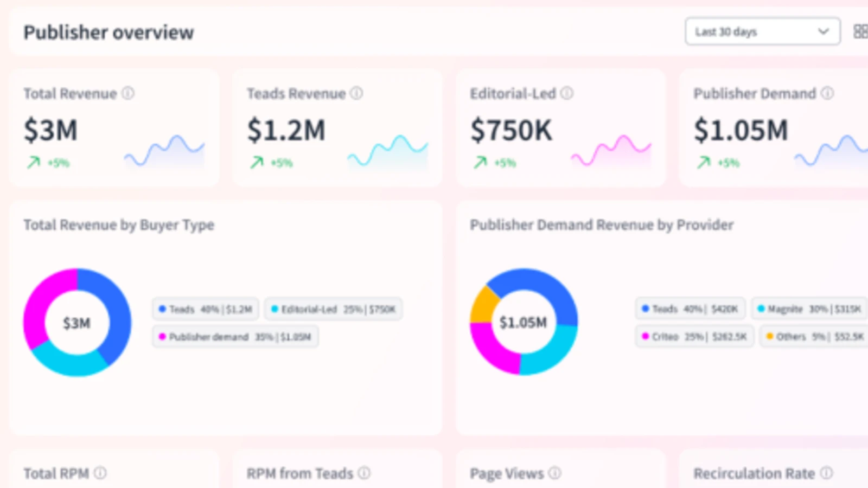Select the Criteo 25% legend chip

(x=694, y=336)
